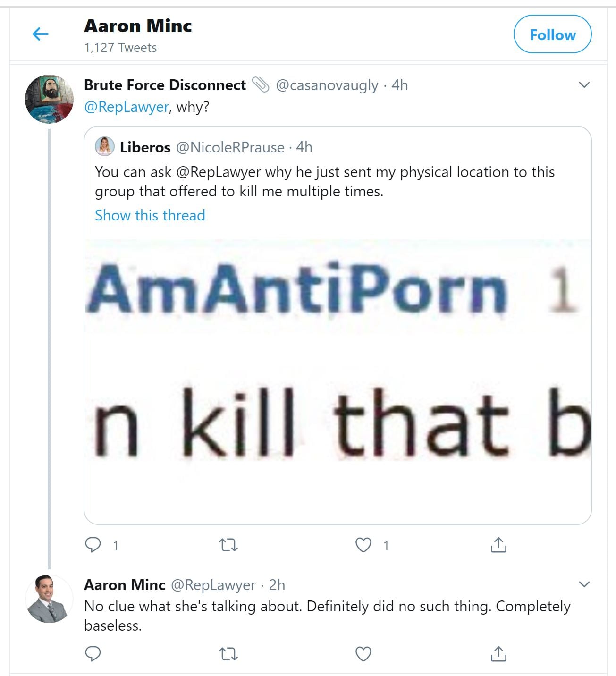Open @casanovaugly handle
Screen dimensions: 616x676
(x=327, y=85)
